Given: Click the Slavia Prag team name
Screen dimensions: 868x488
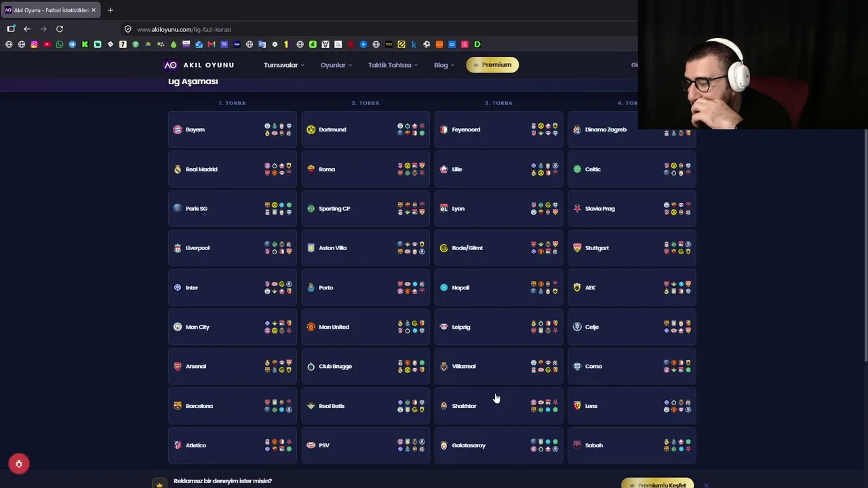Looking at the screenshot, I should 599,209.
